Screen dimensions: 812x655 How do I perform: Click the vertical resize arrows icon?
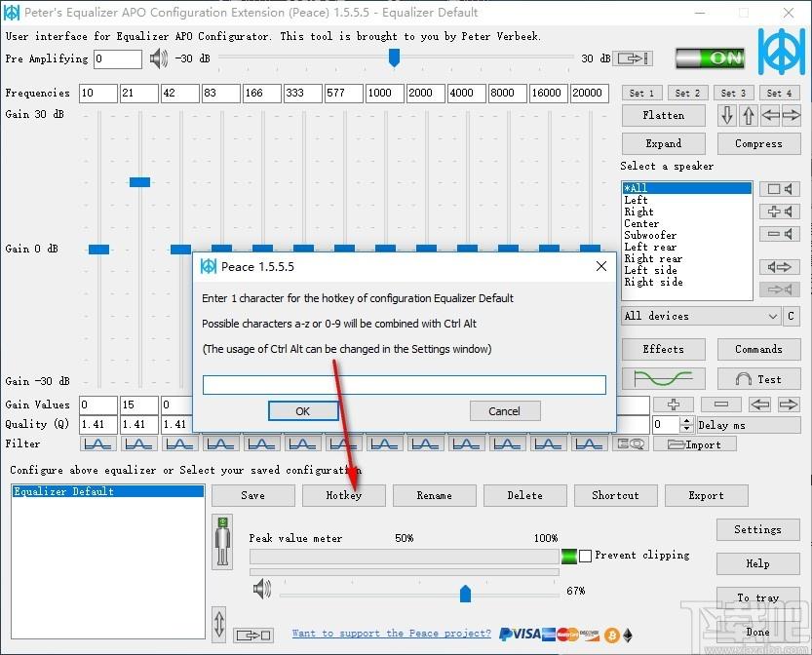(x=219, y=624)
